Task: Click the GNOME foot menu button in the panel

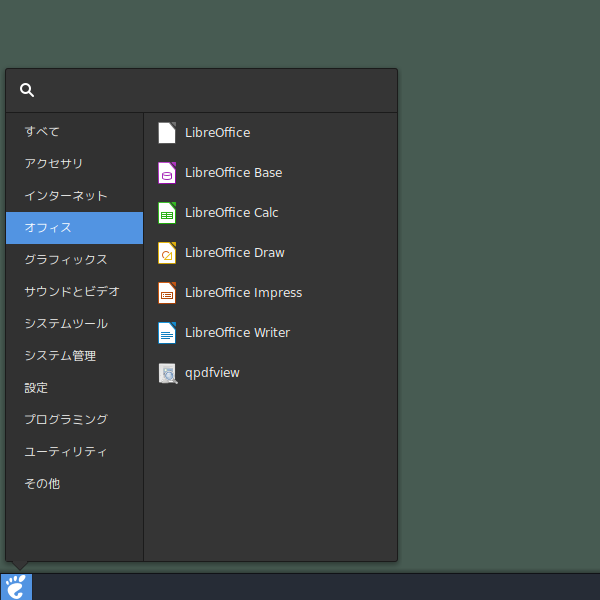Action: 16,587
